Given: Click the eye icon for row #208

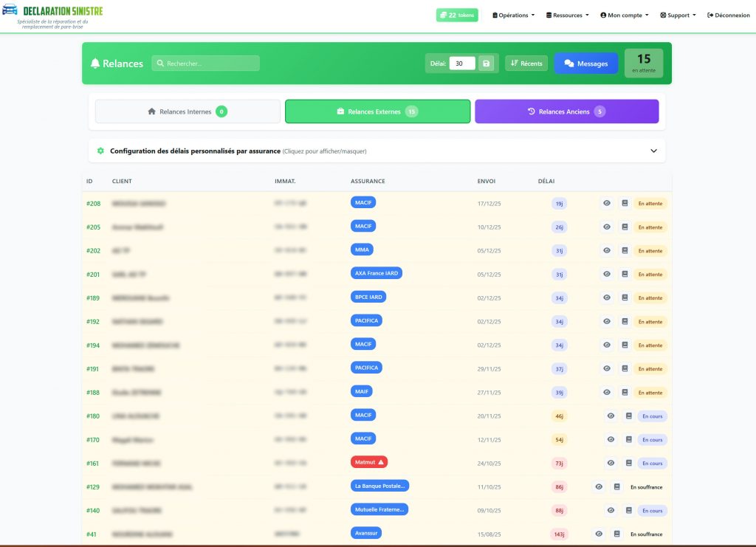Looking at the screenshot, I should (x=607, y=203).
